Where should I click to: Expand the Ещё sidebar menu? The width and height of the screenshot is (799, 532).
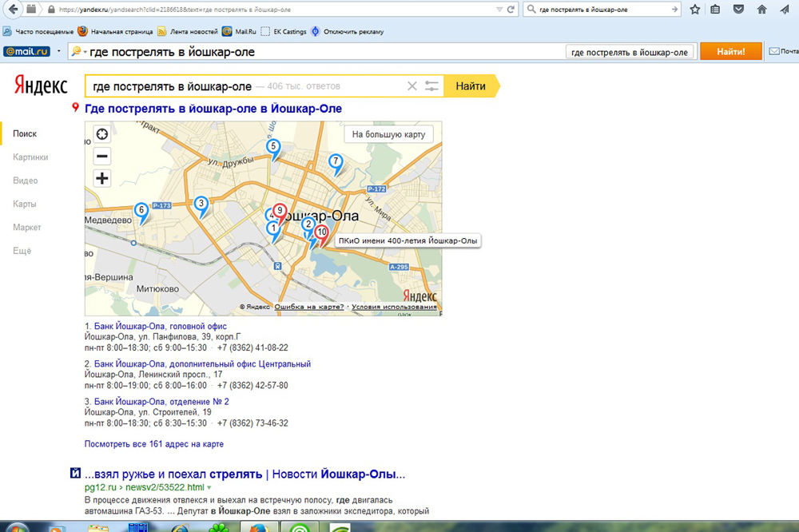point(22,251)
